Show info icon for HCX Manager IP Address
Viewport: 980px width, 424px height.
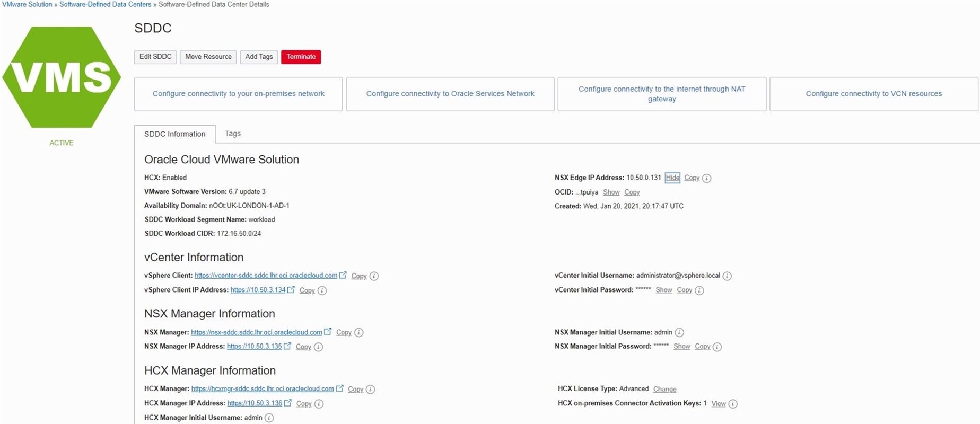point(319,404)
